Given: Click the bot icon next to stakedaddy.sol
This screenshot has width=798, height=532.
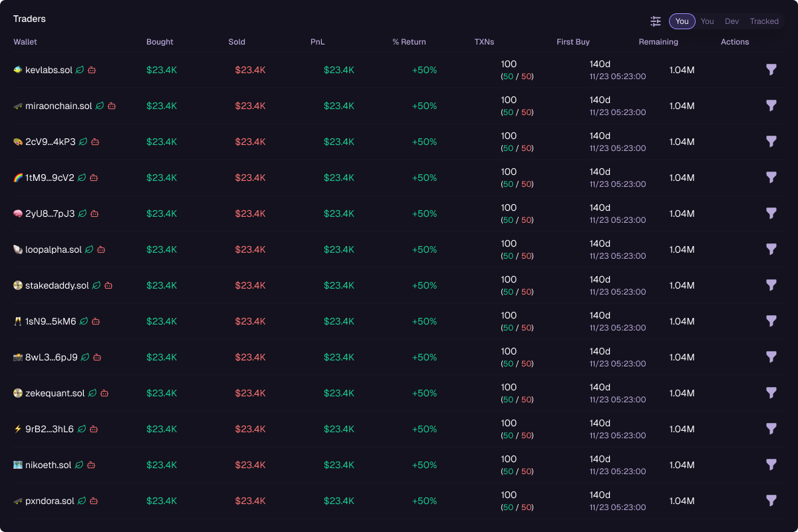Looking at the screenshot, I should pos(108,285).
